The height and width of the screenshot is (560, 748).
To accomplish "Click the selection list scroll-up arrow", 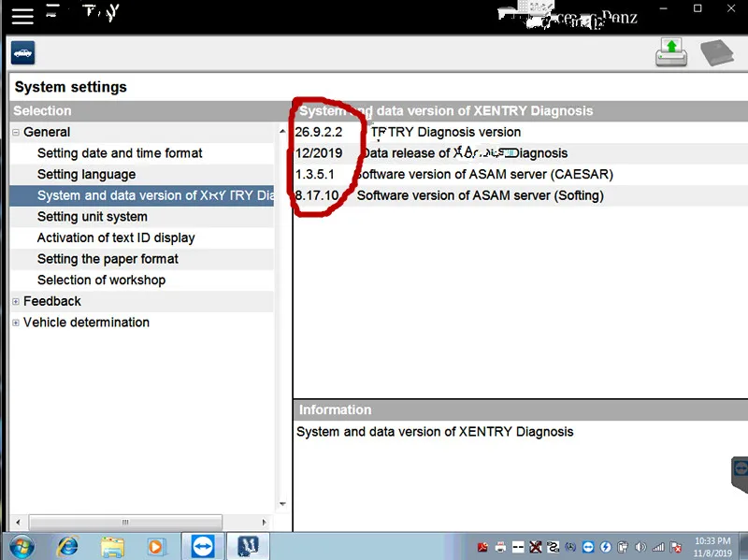I will point(282,131).
